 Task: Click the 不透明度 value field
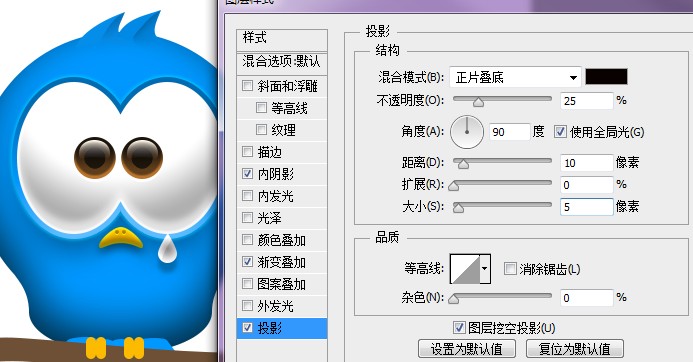point(586,101)
